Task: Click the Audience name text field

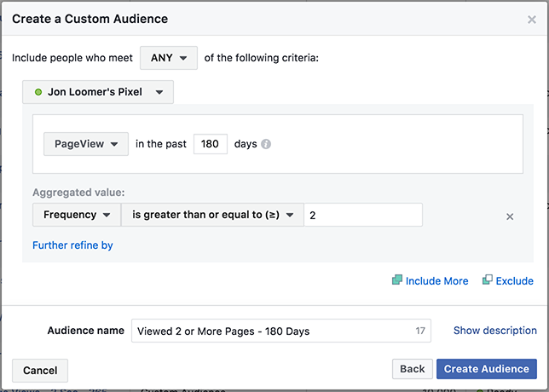Action: 281,331
